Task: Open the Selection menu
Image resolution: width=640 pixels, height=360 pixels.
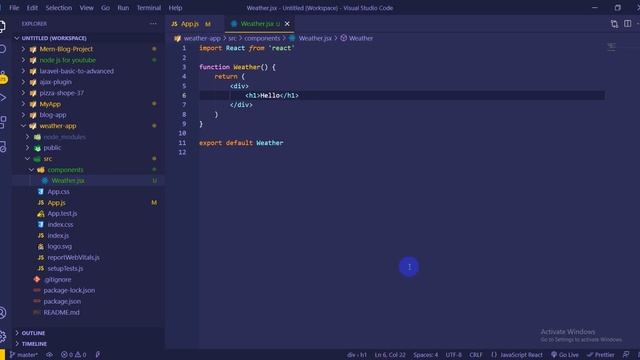Action: 59,8
